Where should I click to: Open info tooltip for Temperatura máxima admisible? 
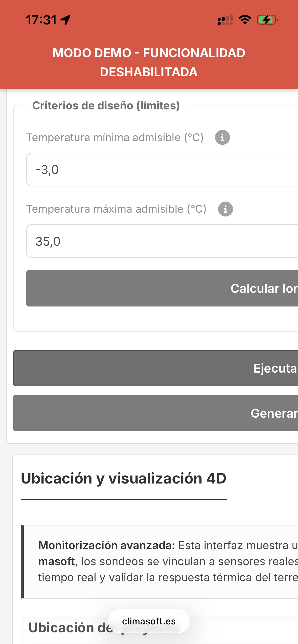tap(225, 209)
